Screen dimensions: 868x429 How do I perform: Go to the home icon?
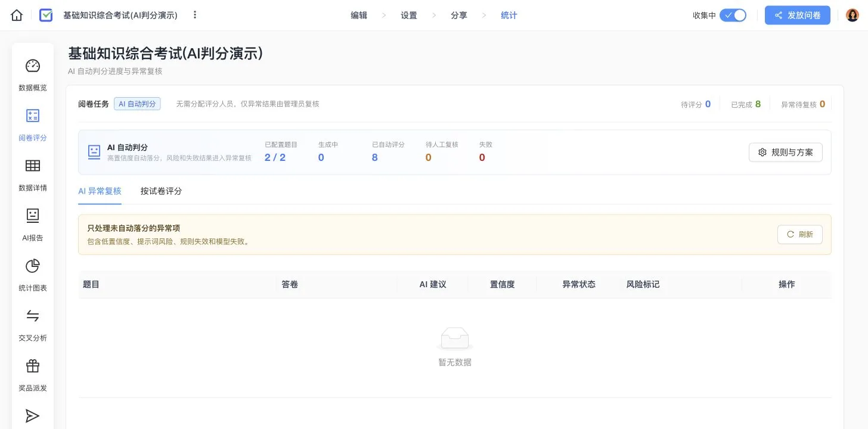(x=17, y=15)
